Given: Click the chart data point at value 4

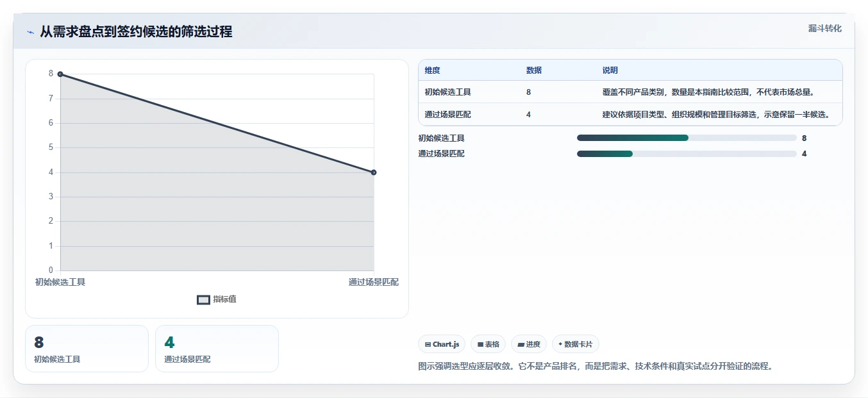Looking at the screenshot, I should point(374,172).
